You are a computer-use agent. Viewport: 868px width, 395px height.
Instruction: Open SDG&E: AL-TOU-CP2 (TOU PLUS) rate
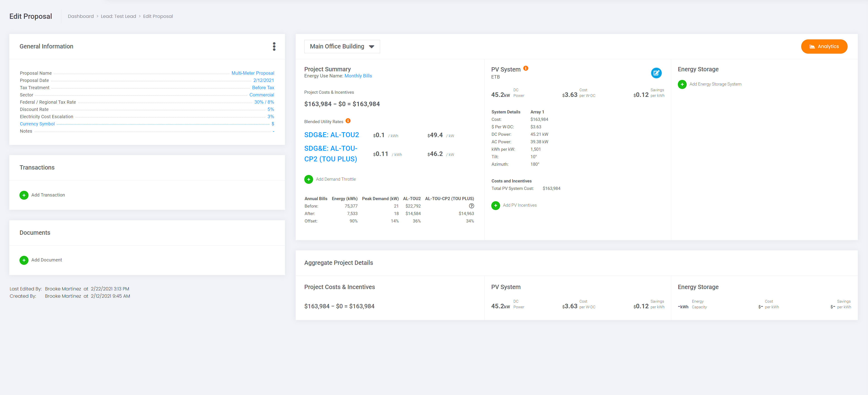[331, 154]
